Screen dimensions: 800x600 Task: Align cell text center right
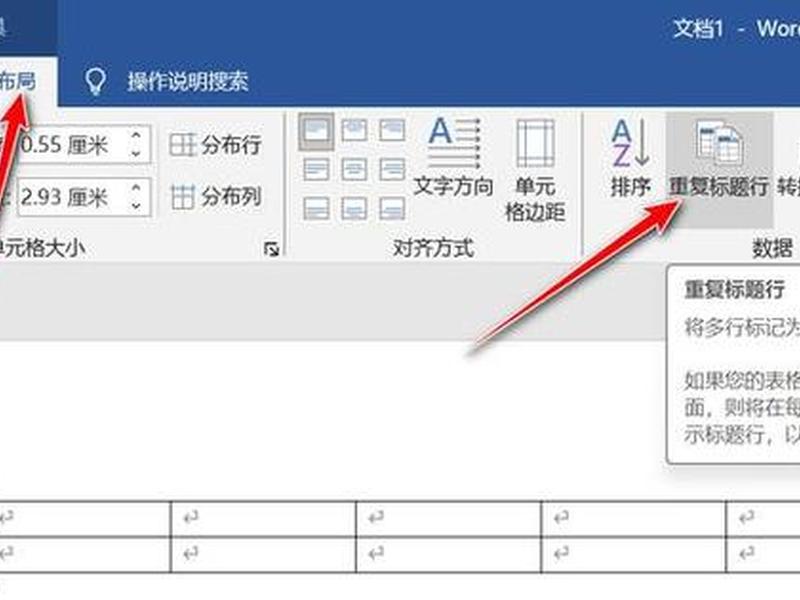coord(392,169)
